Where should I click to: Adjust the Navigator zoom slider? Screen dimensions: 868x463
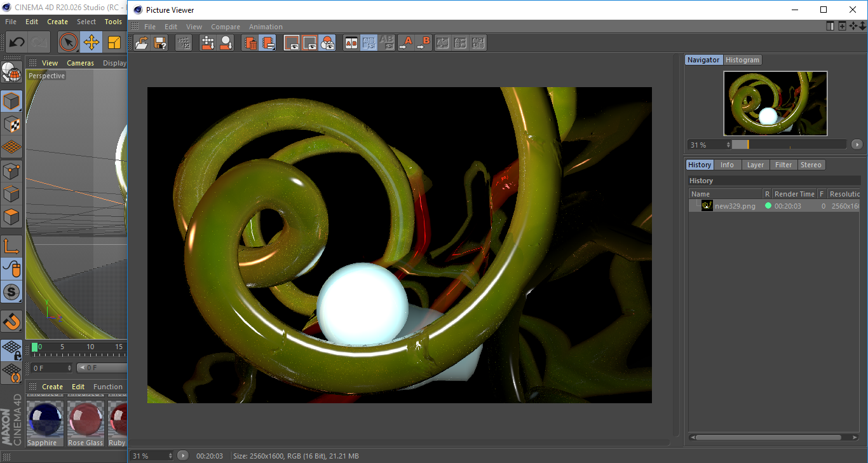click(x=789, y=144)
